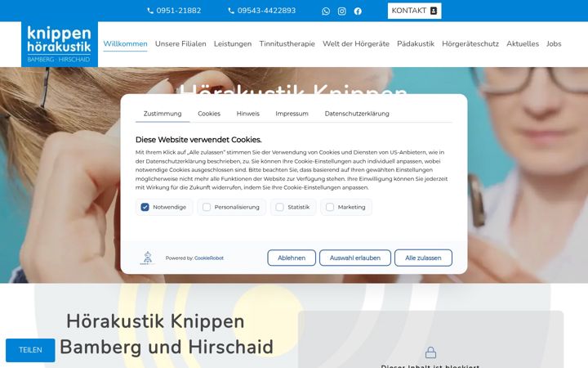Open the Hörgeräteschutz menu item
The width and height of the screenshot is (588, 368).
click(470, 44)
